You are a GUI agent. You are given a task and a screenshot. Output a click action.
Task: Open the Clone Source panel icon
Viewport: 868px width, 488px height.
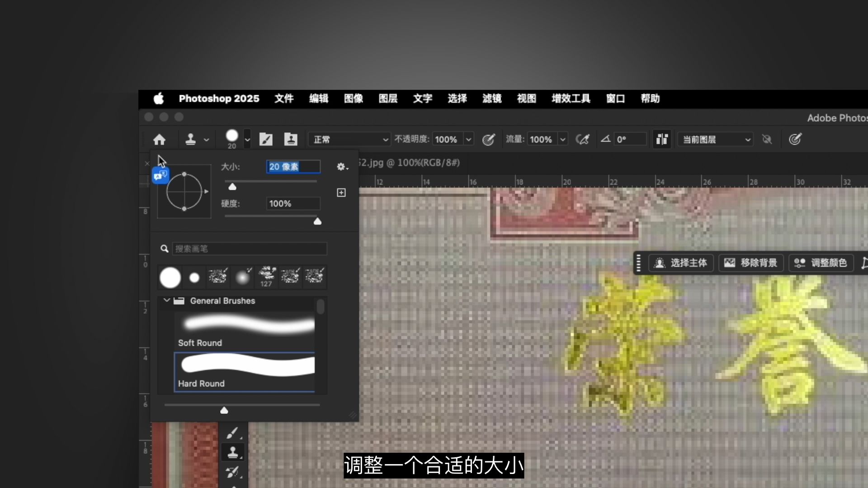[x=291, y=139]
